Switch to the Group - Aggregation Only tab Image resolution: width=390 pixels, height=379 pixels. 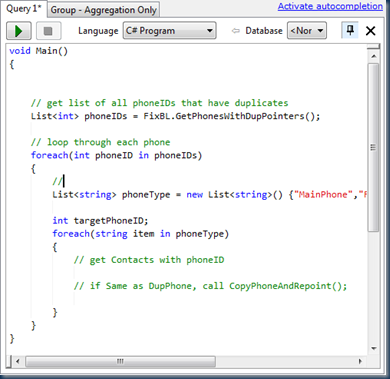[x=103, y=10]
